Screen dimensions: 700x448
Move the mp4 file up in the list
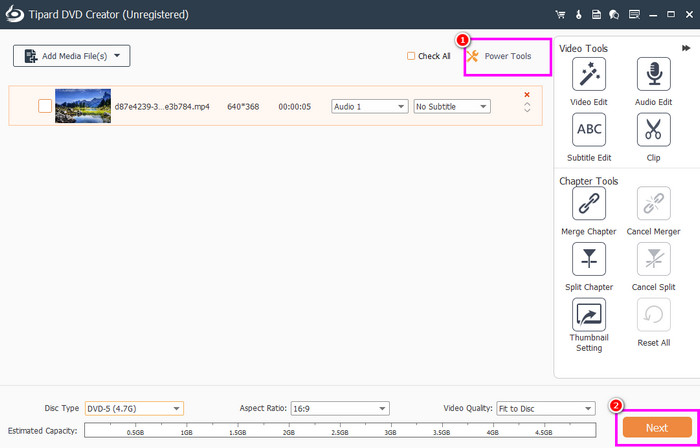point(527,104)
